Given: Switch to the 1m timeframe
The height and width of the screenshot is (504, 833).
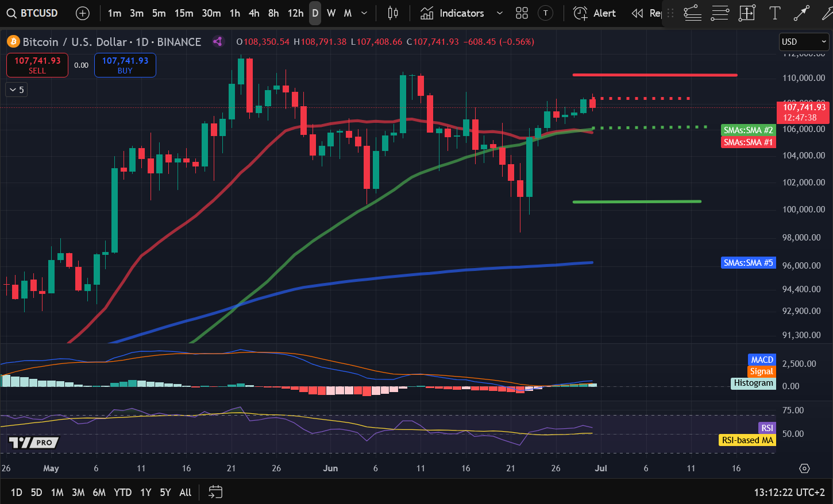Looking at the screenshot, I should pos(114,13).
